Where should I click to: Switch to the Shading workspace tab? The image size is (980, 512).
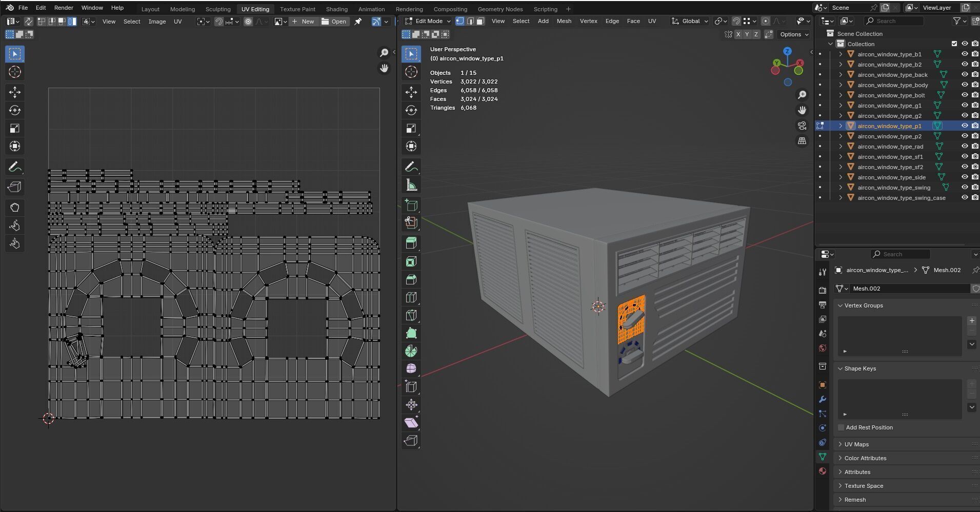[336, 9]
